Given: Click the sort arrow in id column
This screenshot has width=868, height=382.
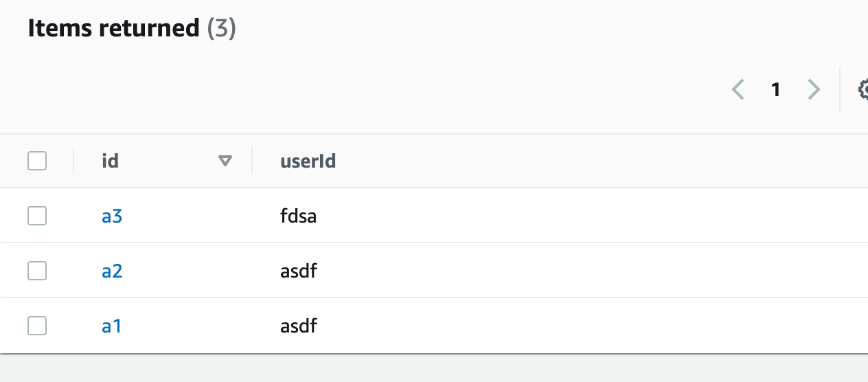Looking at the screenshot, I should point(225,161).
